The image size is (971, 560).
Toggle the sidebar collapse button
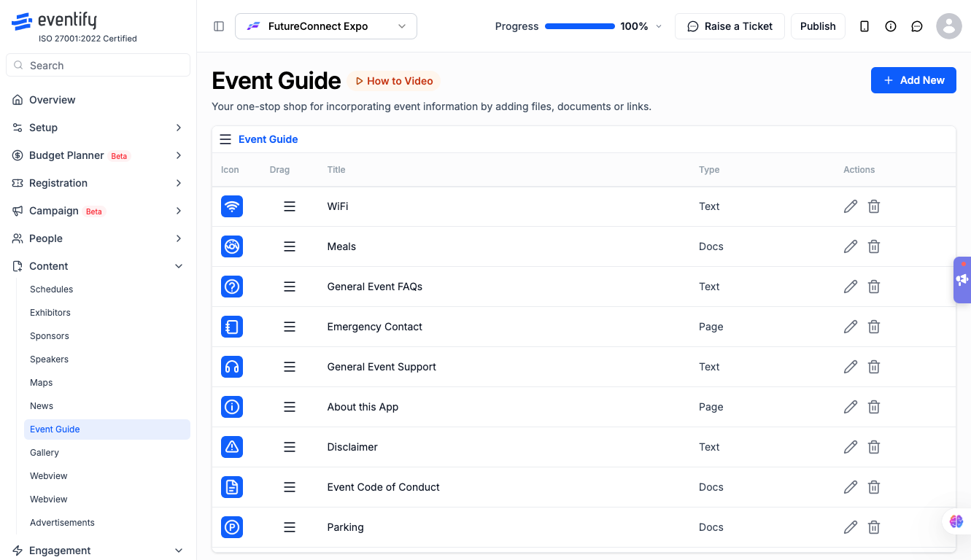[219, 26]
